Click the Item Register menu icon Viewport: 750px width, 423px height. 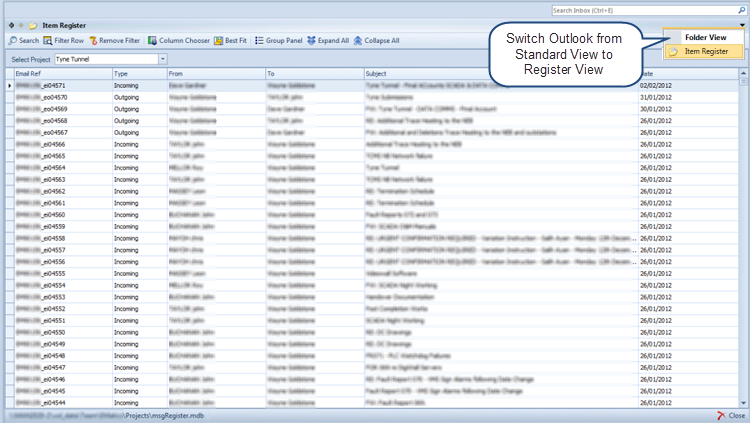click(673, 51)
